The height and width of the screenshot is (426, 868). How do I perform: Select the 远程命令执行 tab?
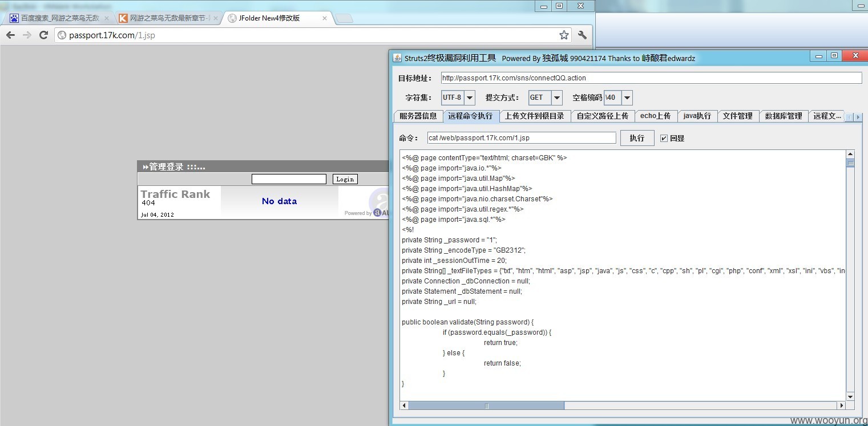(471, 116)
